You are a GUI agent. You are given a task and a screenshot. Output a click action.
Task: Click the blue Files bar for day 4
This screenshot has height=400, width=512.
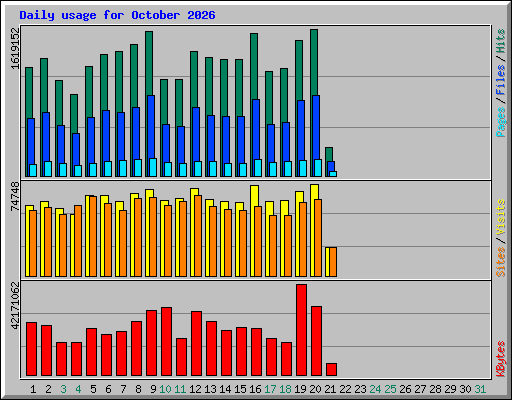(x=76, y=149)
